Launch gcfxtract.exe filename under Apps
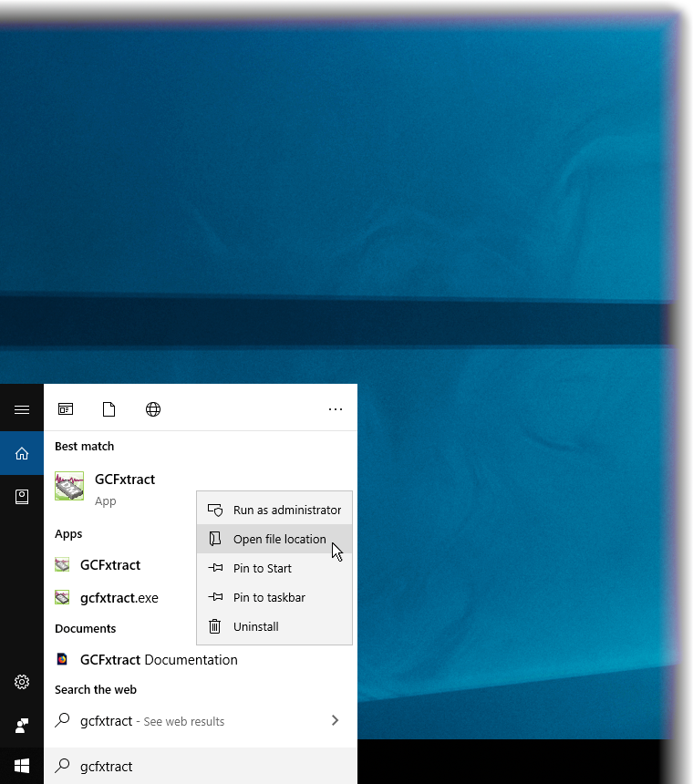 point(119,598)
